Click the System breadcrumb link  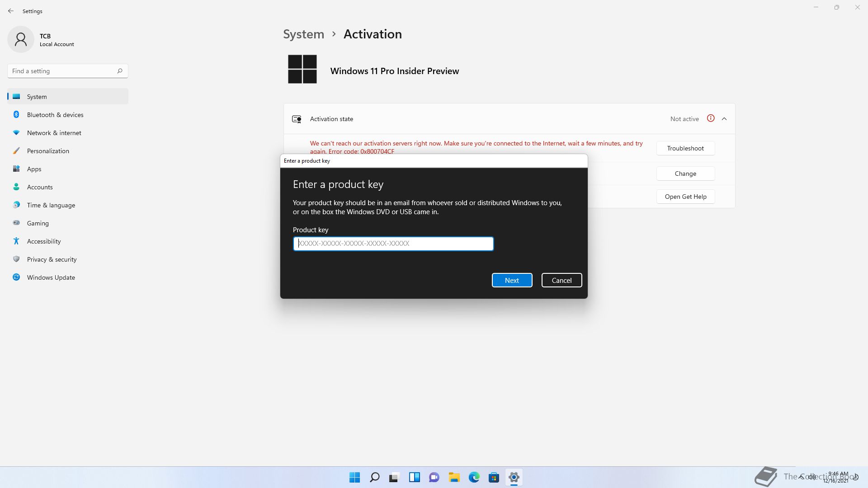coord(303,34)
